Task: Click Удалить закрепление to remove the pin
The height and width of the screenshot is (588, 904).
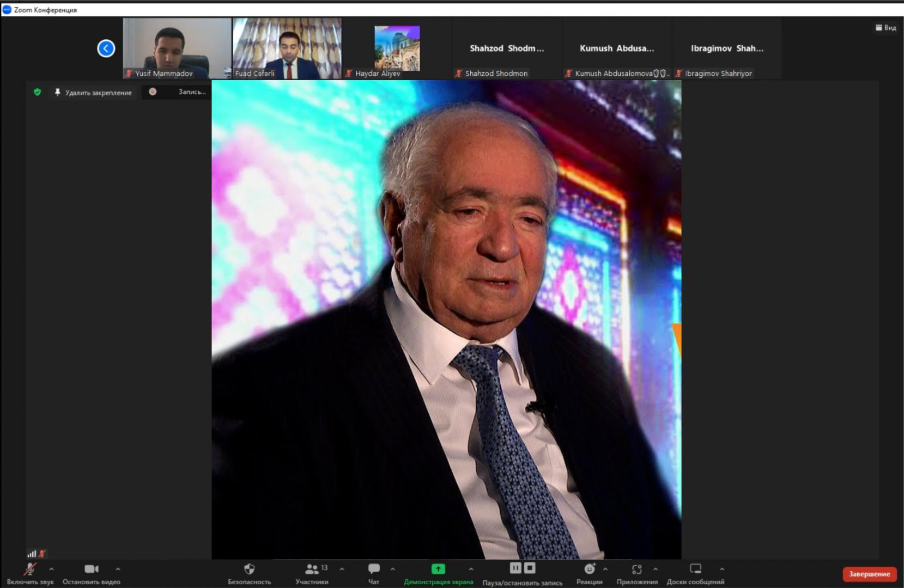Action: click(93, 93)
